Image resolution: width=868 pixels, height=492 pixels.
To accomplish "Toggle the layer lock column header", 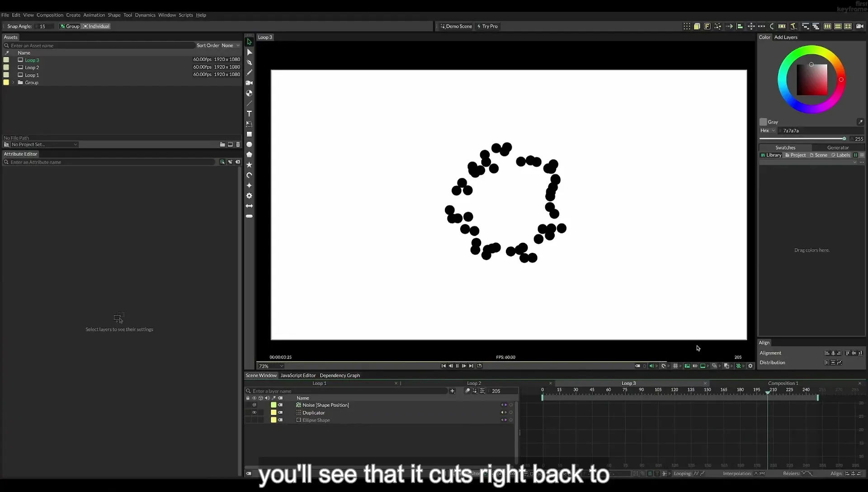I will coord(248,398).
